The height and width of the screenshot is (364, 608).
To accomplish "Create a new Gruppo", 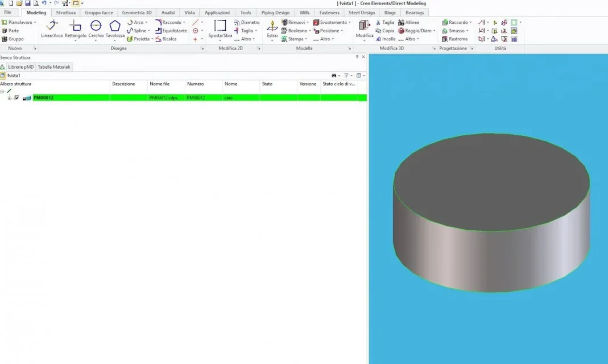I will point(13,39).
